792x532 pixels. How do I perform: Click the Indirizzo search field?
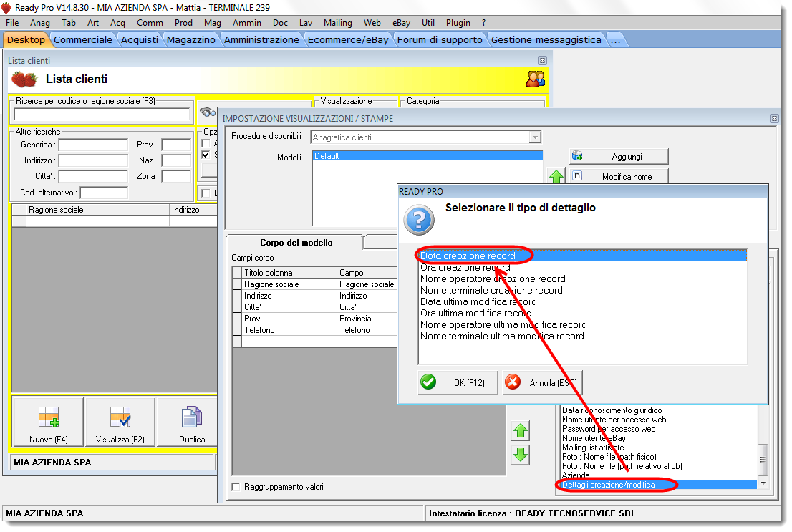pos(93,160)
